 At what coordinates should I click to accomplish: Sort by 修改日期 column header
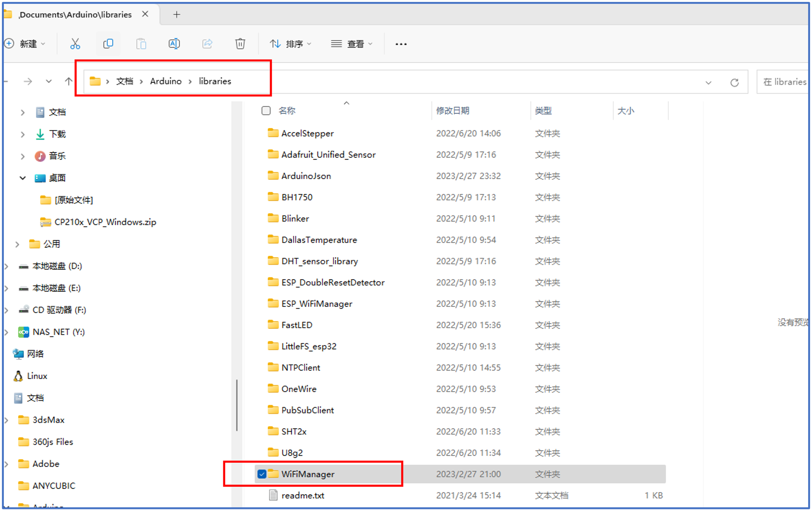453,111
